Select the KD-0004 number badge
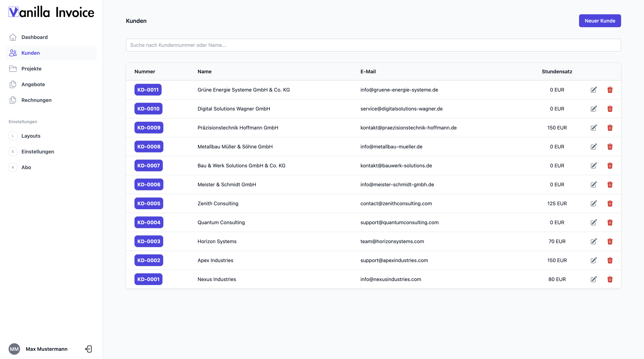644x359 pixels. pyautogui.click(x=148, y=222)
